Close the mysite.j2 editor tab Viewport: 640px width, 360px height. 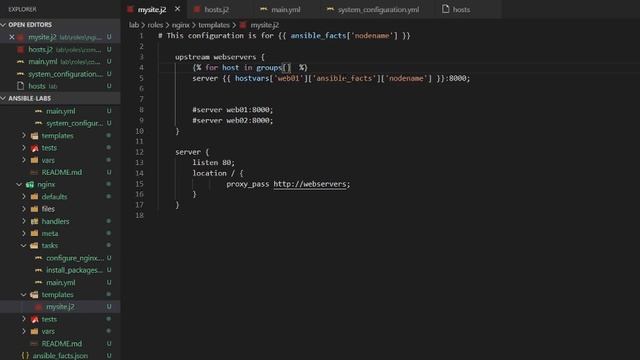[x=178, y=9]
